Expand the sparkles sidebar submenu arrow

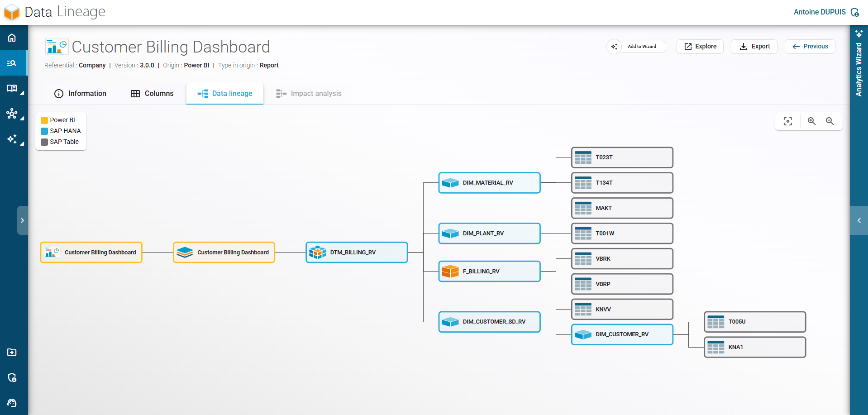pos(22,143)
